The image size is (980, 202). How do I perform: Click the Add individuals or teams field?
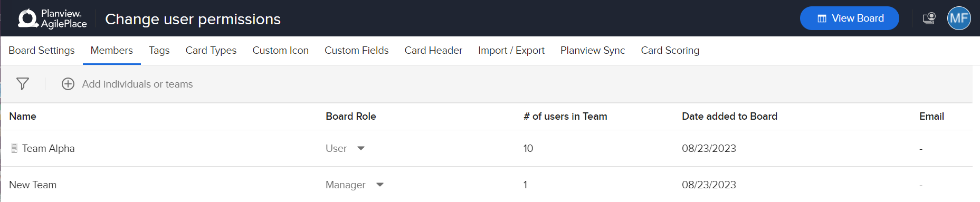[x=138, y=84]
